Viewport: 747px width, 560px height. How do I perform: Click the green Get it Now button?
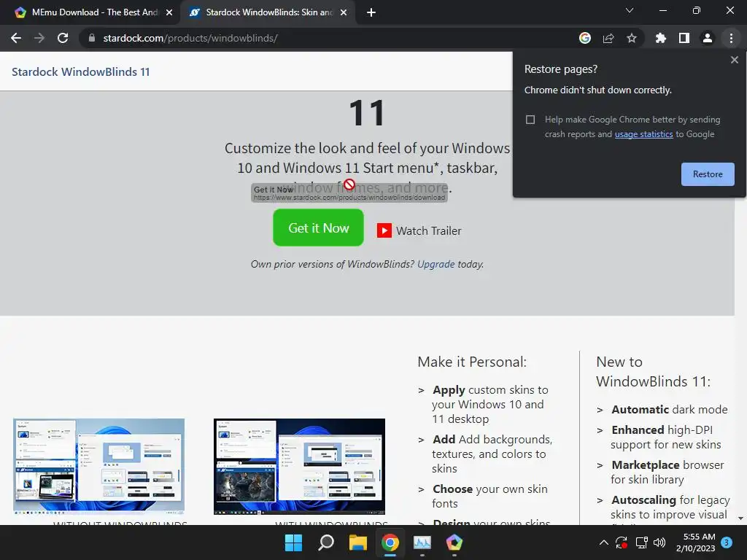tap(318, 227)
